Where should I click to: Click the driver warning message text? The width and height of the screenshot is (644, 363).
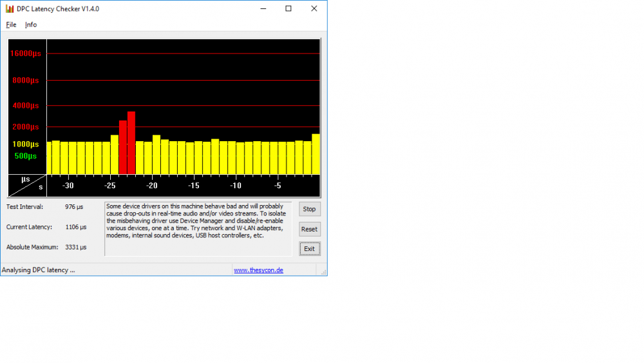196,221
